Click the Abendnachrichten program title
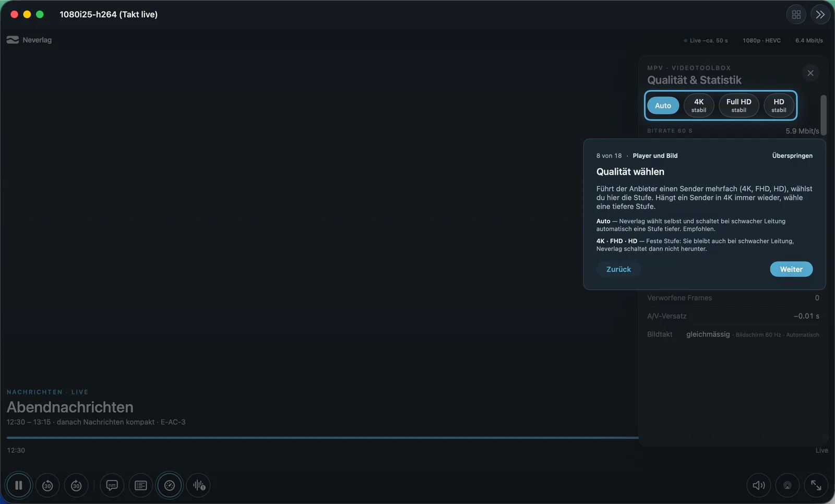 click(70, 407)
